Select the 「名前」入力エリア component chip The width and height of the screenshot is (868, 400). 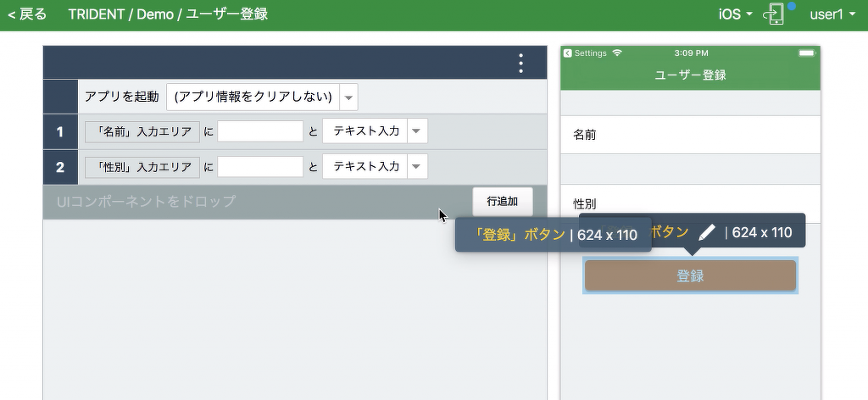pos(142,131)
